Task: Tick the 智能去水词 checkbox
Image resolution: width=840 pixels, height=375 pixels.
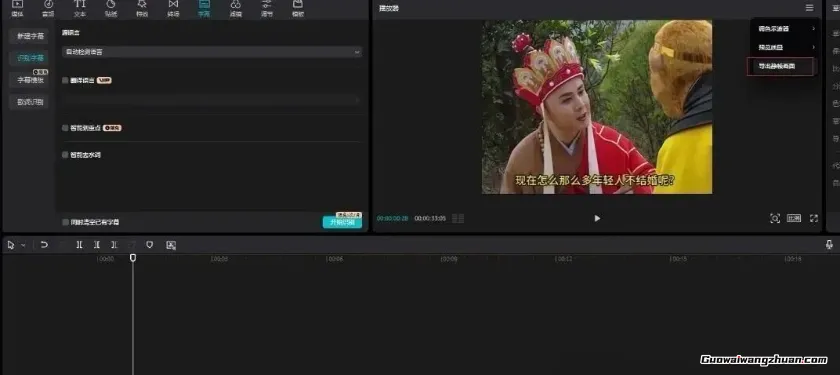Action: point(65,155)
